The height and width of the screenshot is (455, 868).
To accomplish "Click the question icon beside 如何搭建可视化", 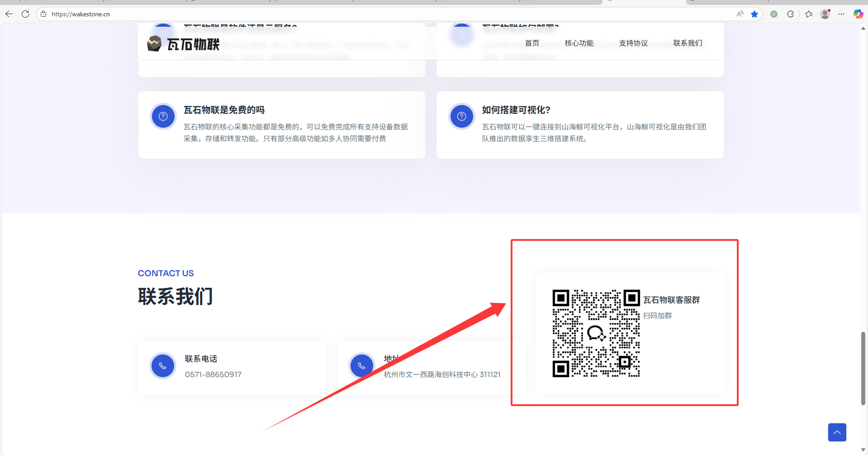I will tap(461, 116).
